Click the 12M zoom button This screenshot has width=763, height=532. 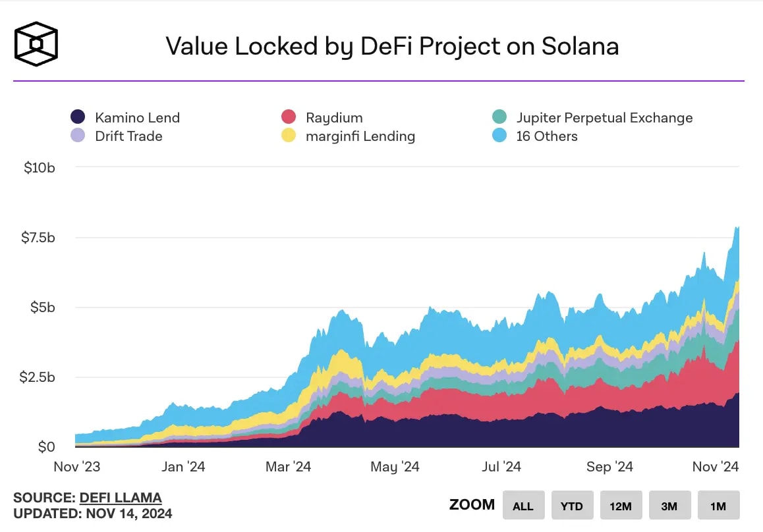coord(621,506)
